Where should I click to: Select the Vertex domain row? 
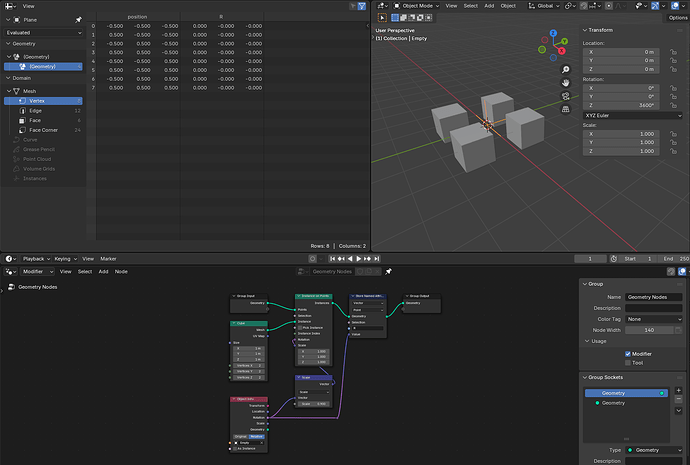pos(43,101)
